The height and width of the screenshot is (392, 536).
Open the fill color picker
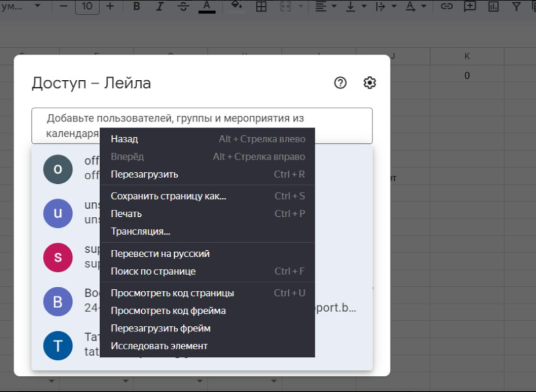pos(236,5)
